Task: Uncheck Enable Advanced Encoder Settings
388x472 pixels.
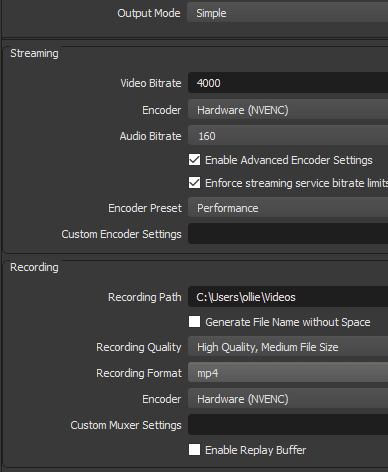Action: coord(195,160)
